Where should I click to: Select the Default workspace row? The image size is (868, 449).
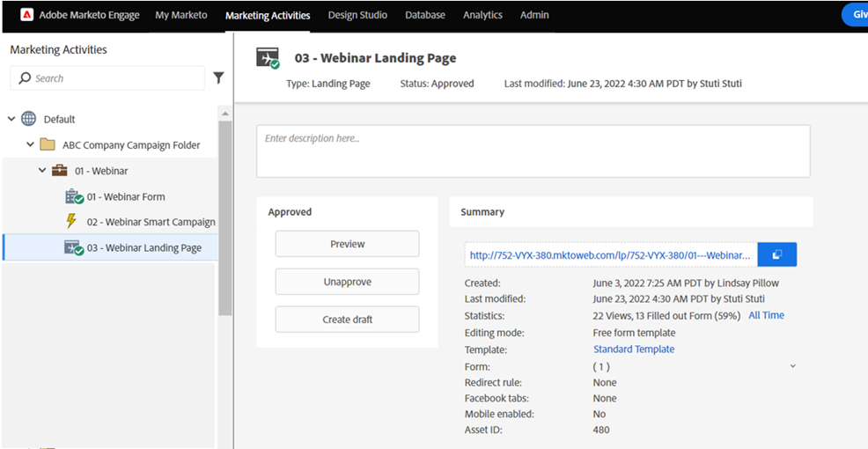click(59, 119)
